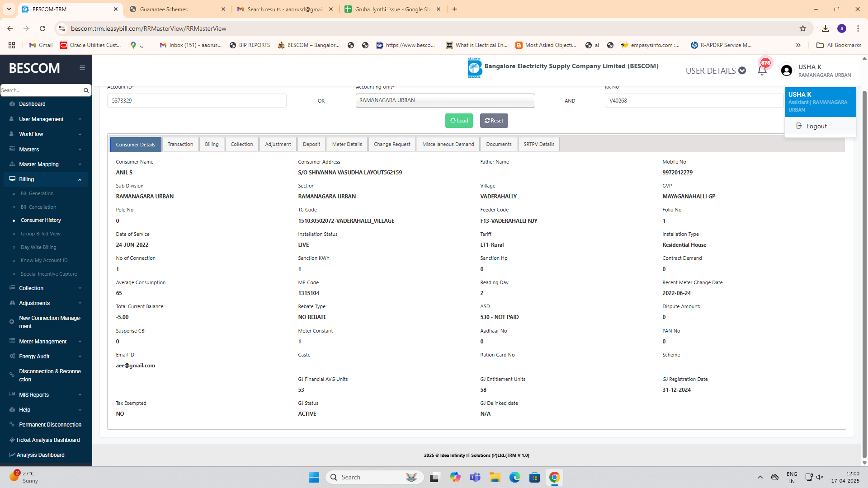Open Ticket Analysis Dashboard in sidebar

pyautogui.click(x=48, y=440)
